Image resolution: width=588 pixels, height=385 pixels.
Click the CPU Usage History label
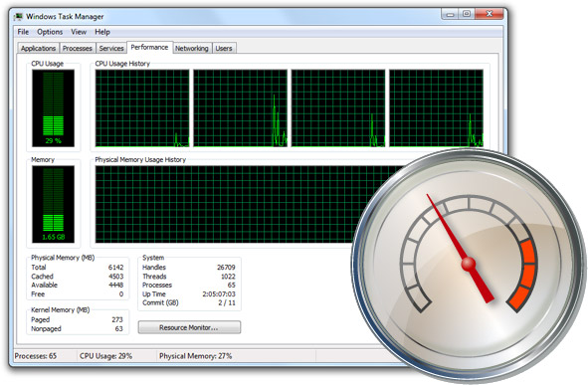tap(122, 64)
